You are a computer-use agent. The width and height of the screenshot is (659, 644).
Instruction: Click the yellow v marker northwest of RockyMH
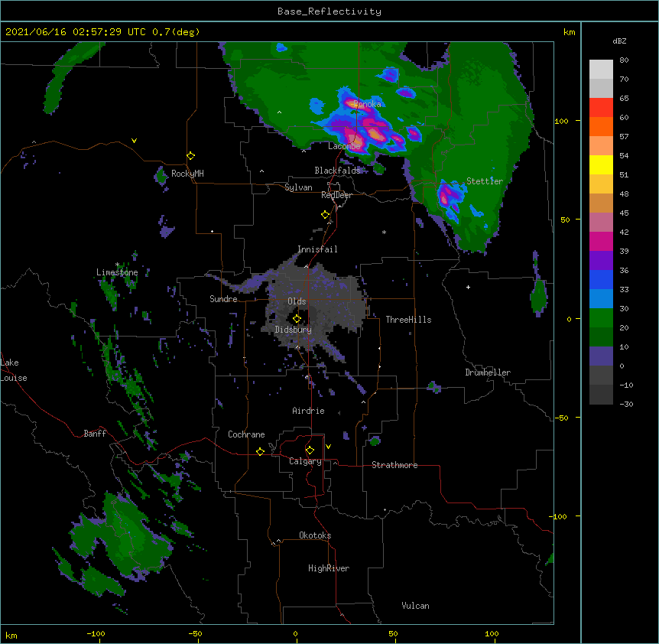coord(134,141)
